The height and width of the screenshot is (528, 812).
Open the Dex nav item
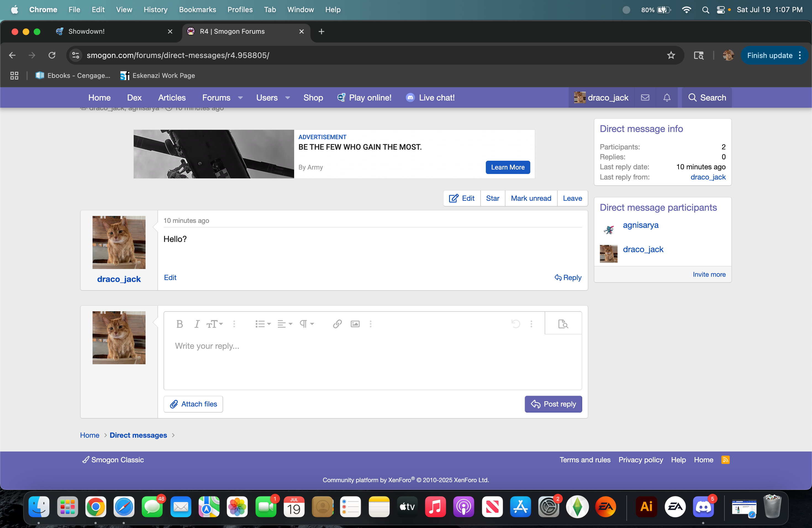[x=134, y=97]
